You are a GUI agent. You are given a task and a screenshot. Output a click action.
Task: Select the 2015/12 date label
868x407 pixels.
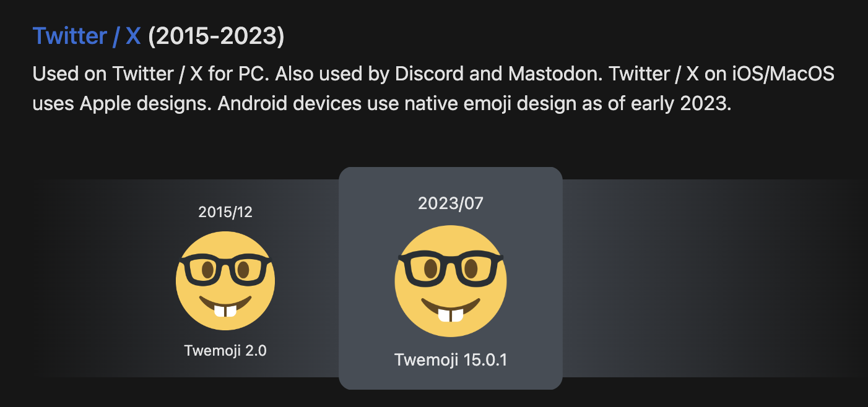225,212
